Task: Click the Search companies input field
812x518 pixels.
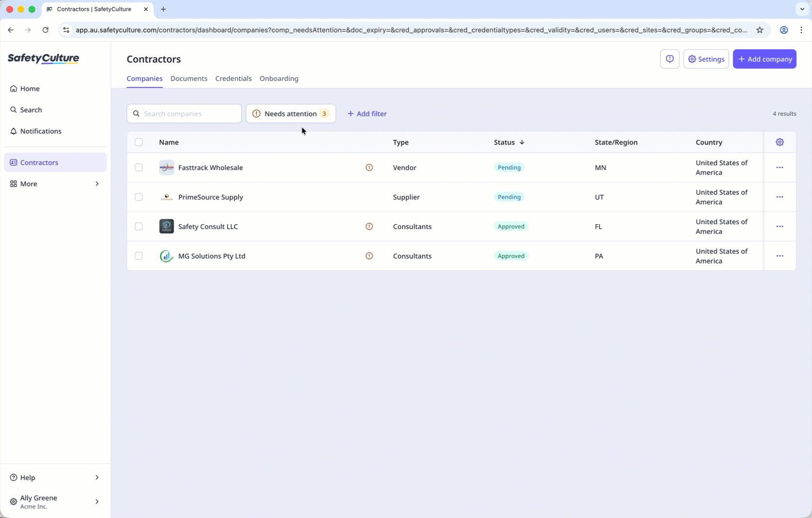Action: (x=184, y=114)
